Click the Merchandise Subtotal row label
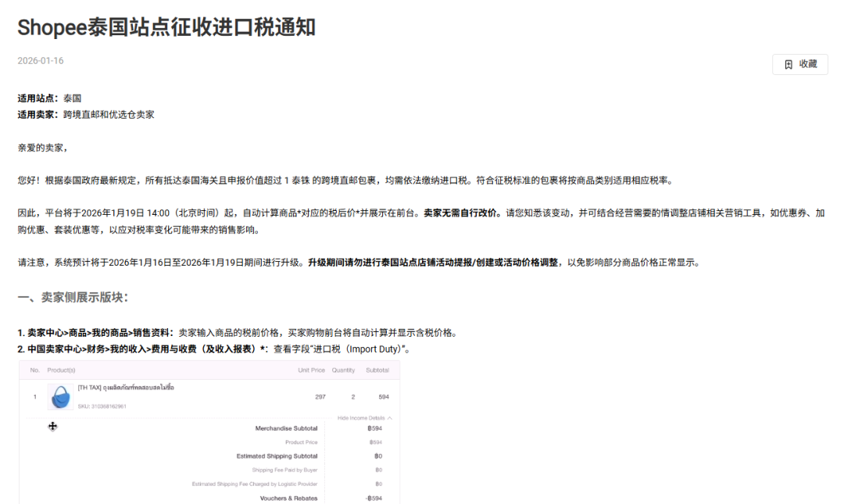This screenshot has height=504, width=844. coord(286,428)
